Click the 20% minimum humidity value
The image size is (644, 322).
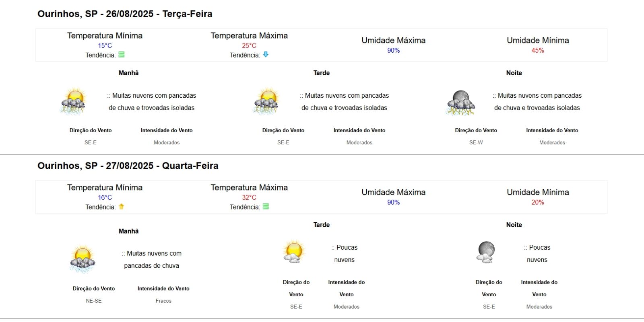click(538, 202)
